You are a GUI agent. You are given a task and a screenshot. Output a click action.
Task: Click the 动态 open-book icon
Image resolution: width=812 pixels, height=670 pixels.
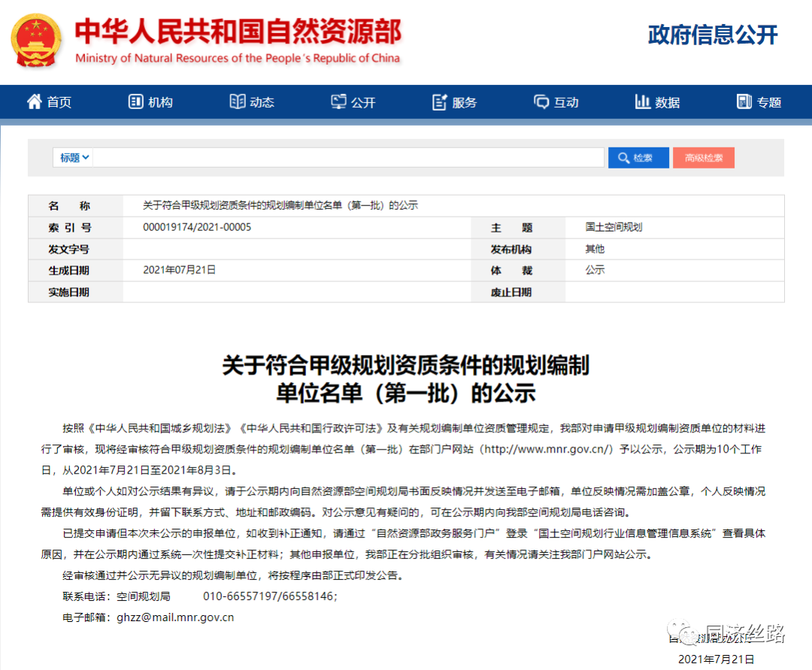tap(237, 102)
